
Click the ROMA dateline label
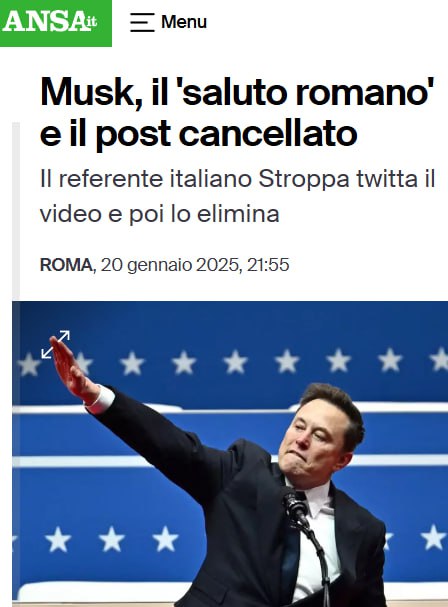click(x=66, y=265)
